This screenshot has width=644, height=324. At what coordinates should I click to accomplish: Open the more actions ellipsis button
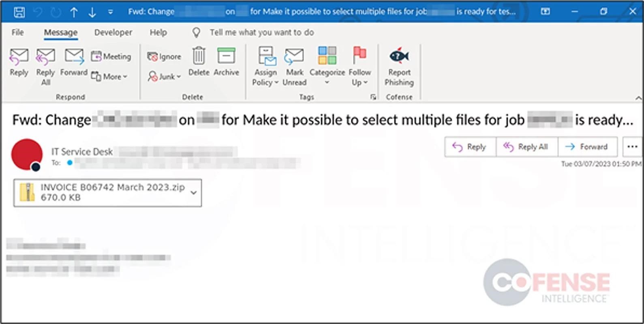point(632,147)
